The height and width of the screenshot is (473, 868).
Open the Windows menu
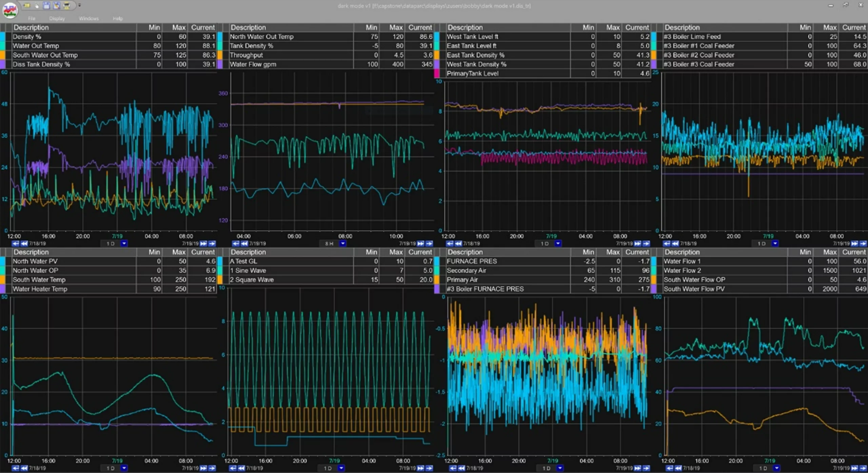pyautogui.click(x=89, y=18)
